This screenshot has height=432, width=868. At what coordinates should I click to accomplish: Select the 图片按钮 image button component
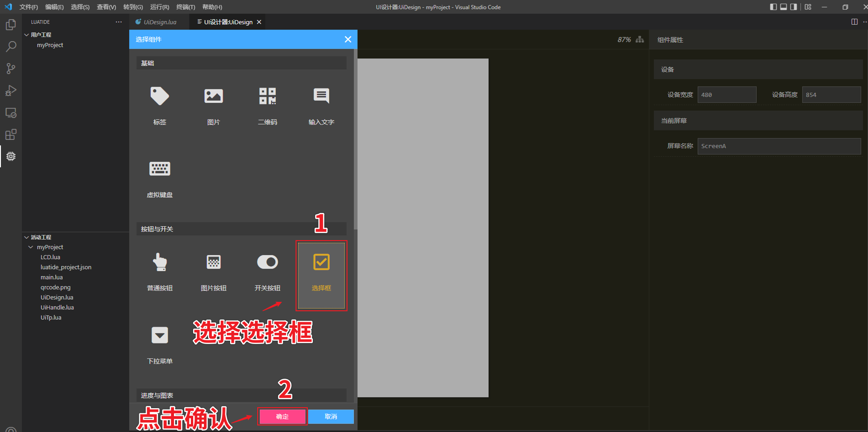(x=214, y=272)
